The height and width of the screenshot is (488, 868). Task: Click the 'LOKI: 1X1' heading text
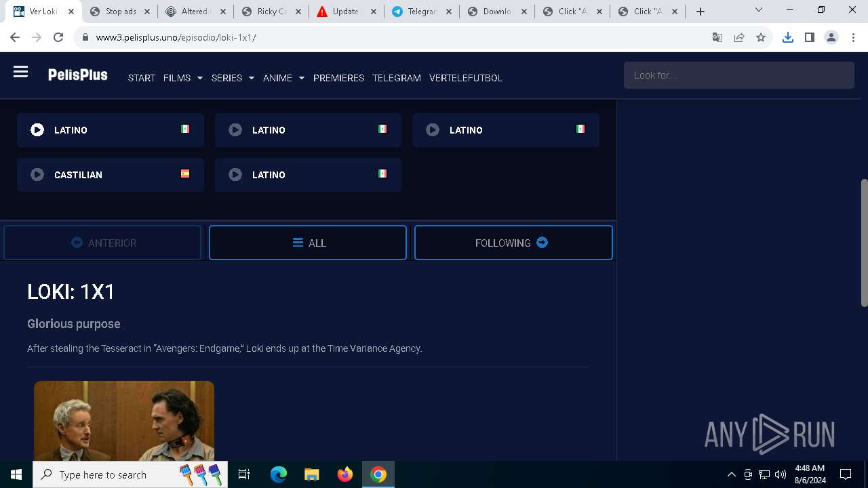click(x=71, y=291)
